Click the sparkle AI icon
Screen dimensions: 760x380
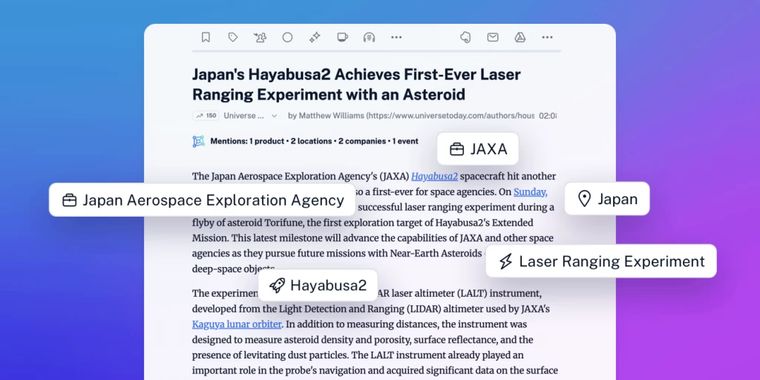(x=315, y=37)
